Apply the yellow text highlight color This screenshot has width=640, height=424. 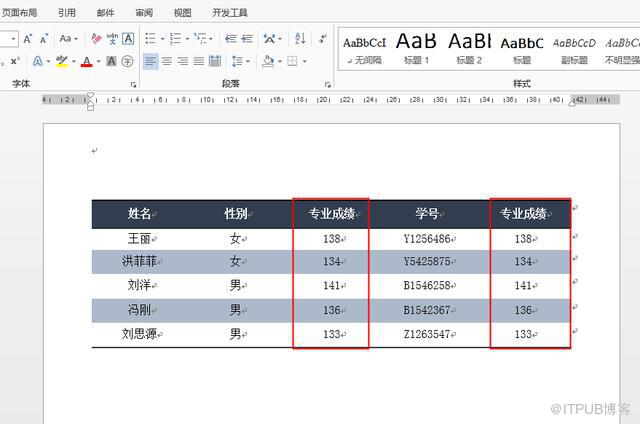coord(62,61)
